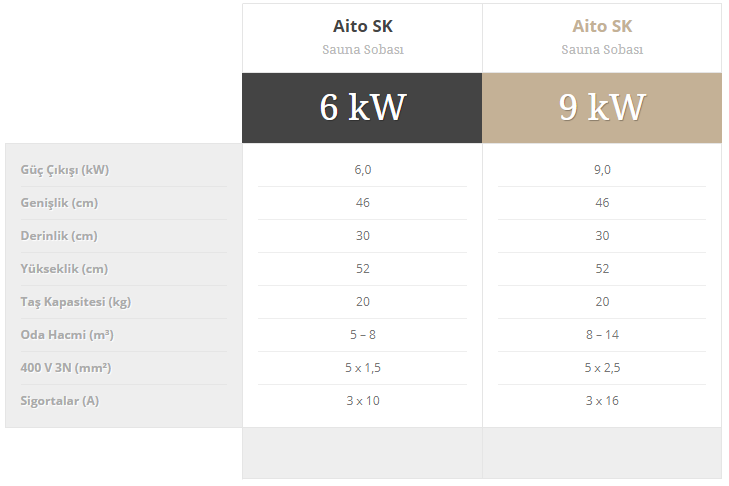Click the tan Aito SK heading
Viewport: 729px width, 486px height.
tap(601, 26)
